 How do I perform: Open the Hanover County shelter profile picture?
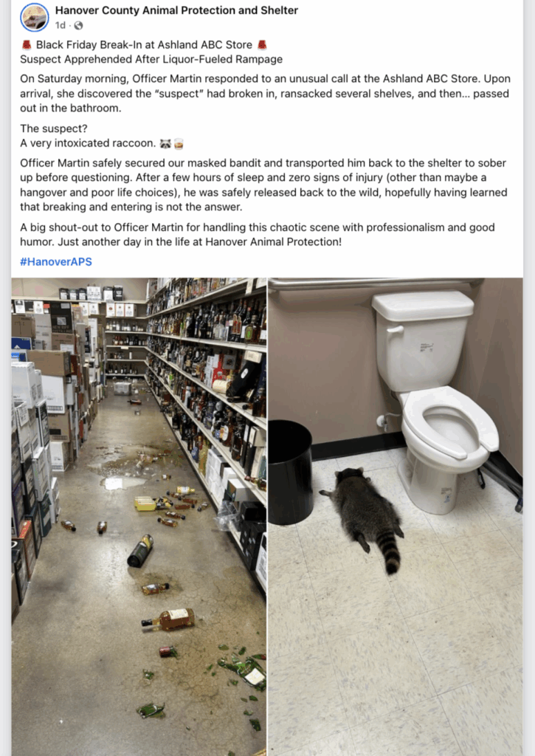[34, 18]
